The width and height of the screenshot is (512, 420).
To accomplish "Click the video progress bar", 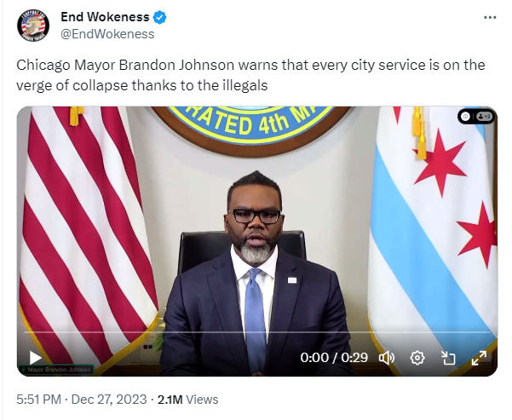I will pos(257,332).
